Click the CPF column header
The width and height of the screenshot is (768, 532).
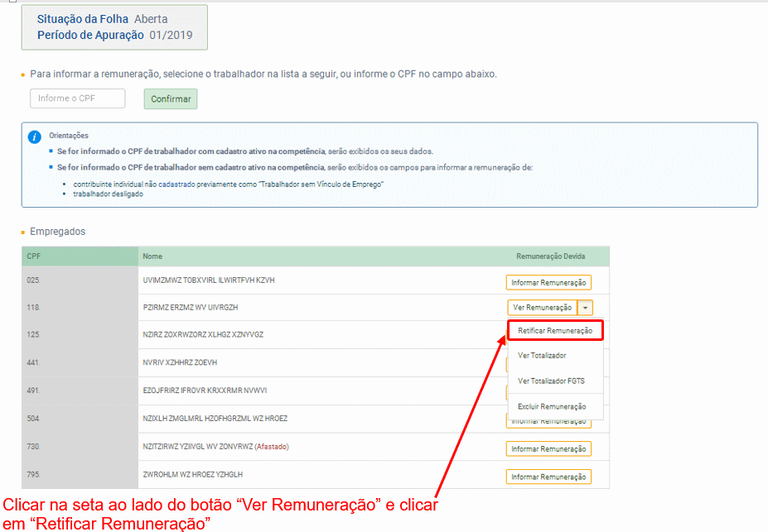tap(80, 256)
